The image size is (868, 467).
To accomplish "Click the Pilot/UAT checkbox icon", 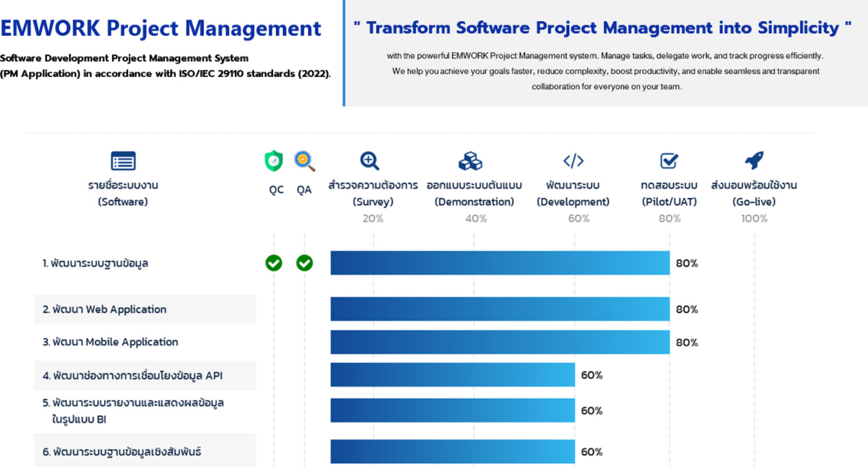I will [669, 161].
